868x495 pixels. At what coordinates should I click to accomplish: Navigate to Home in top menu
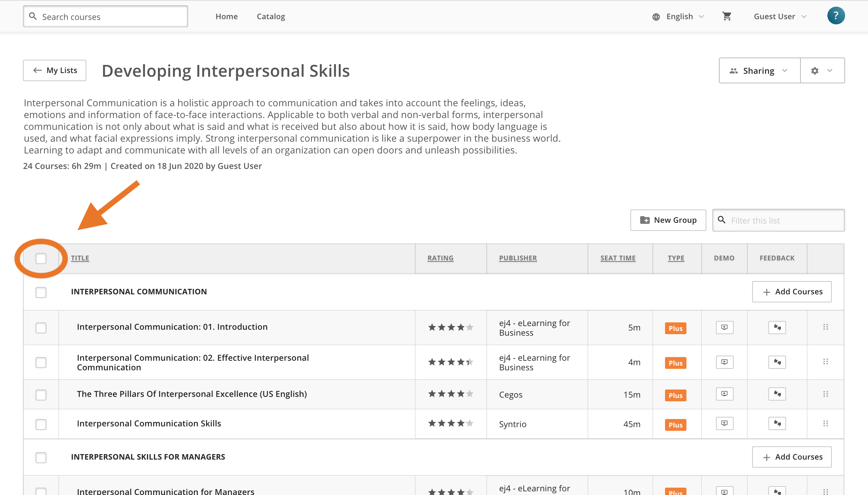(x=226, y=17)
